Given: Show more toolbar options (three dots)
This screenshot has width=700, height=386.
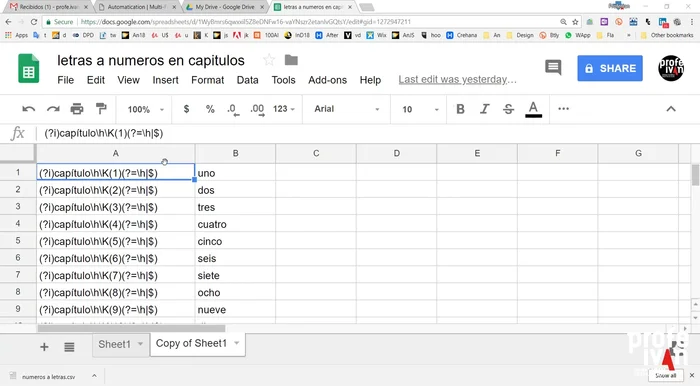Looking at the screenshot, I should pyautogui.click(x=563, y=109).
